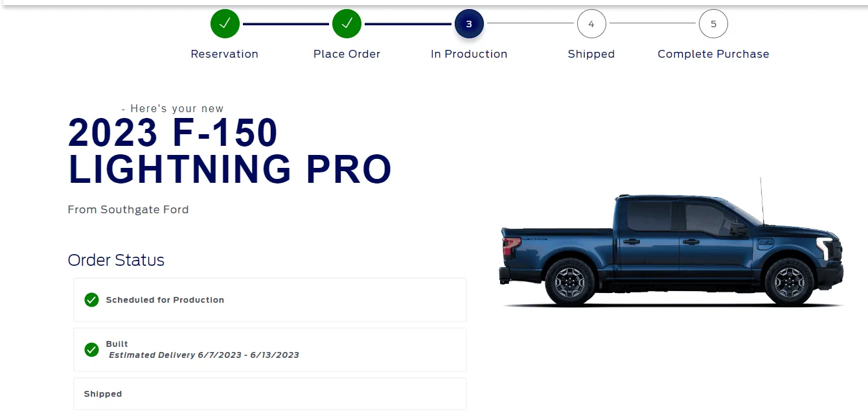Click the From Southgate Ford dealer text
This screenshot has height=411, width=868.
pyautogui.click(x=128, y=209)
